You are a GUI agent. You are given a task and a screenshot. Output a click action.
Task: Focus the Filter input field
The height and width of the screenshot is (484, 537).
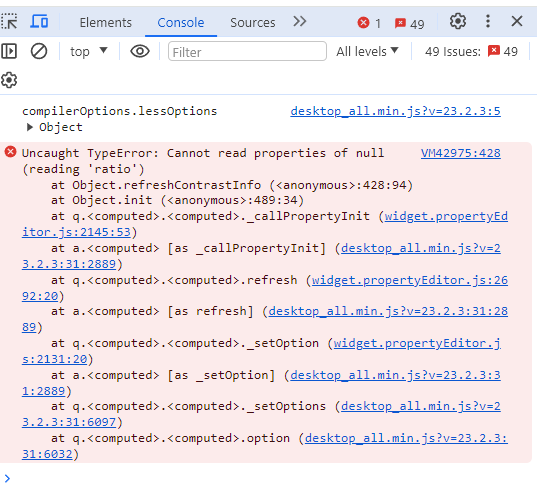247,51
